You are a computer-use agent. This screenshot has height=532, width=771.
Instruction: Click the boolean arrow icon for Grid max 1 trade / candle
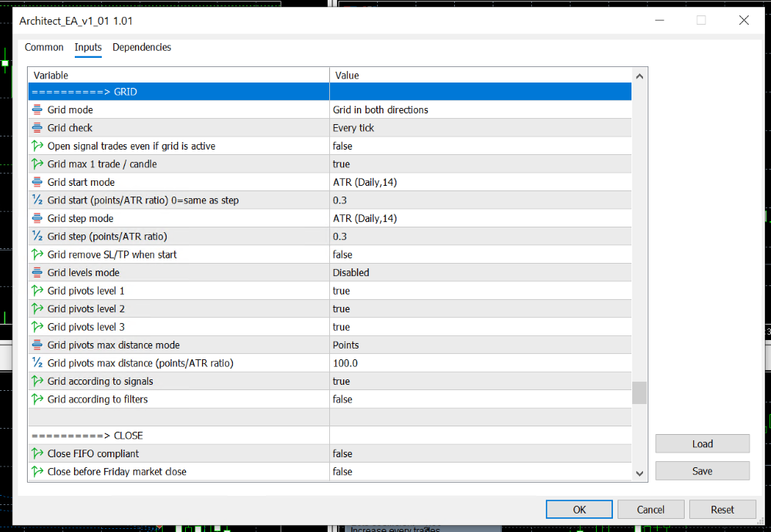(x=37, y=164)
